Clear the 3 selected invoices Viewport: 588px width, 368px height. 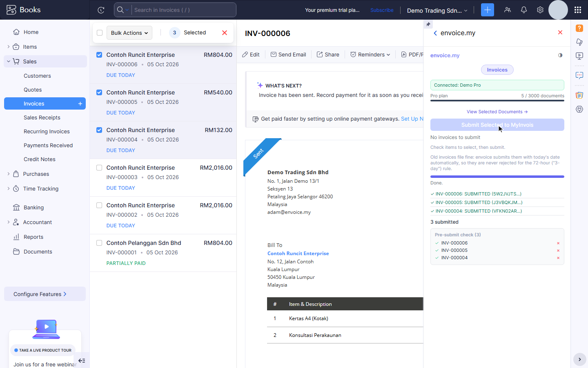225,33
